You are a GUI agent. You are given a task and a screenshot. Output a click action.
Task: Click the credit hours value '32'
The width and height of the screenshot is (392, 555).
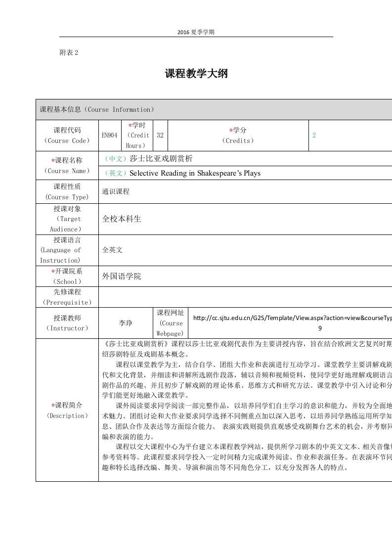coord(160,135)
